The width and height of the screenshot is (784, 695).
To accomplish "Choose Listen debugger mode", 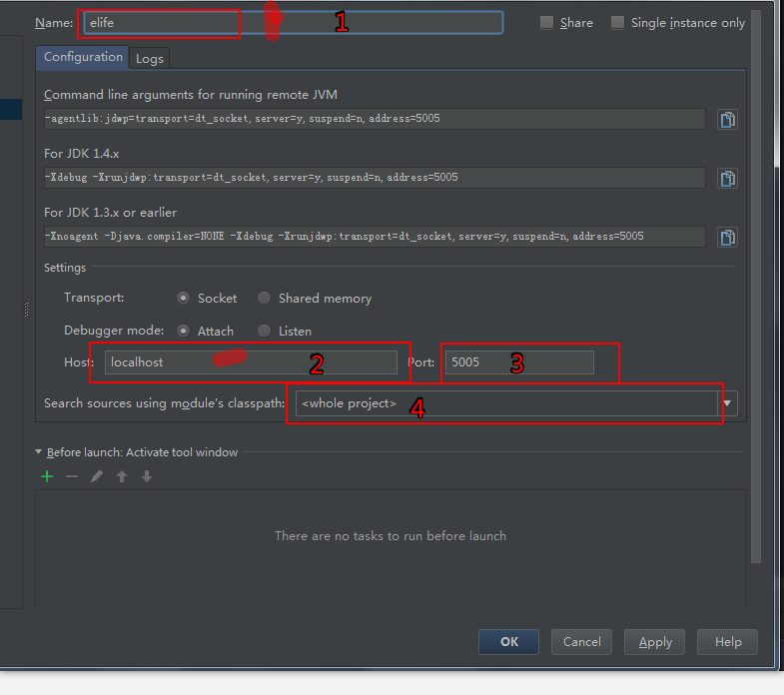I will pyautogui.click(x=264, y=331).
